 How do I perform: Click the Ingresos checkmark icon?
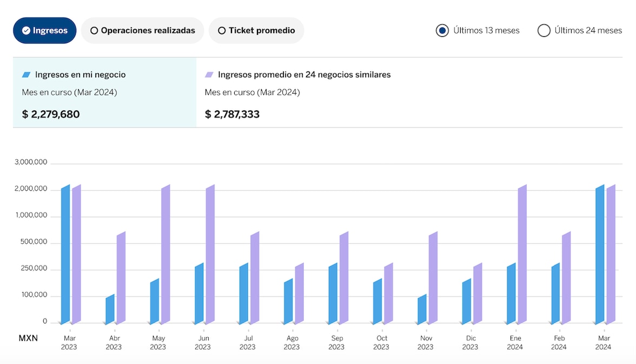point(26,31)
